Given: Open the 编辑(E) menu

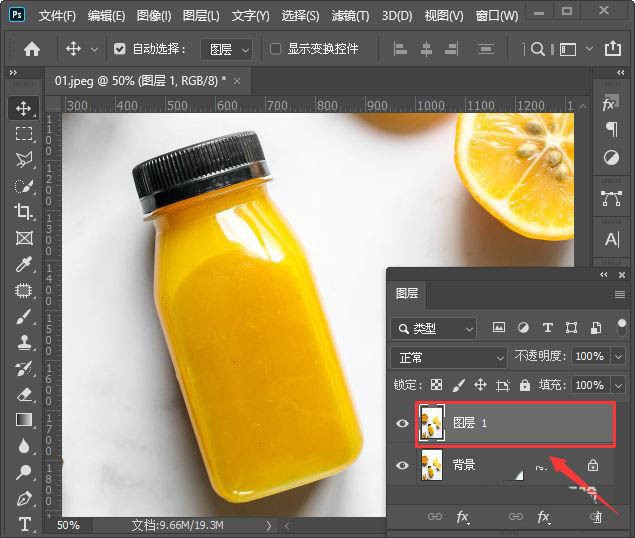Looking at the screenshot, I should point(107,16).
